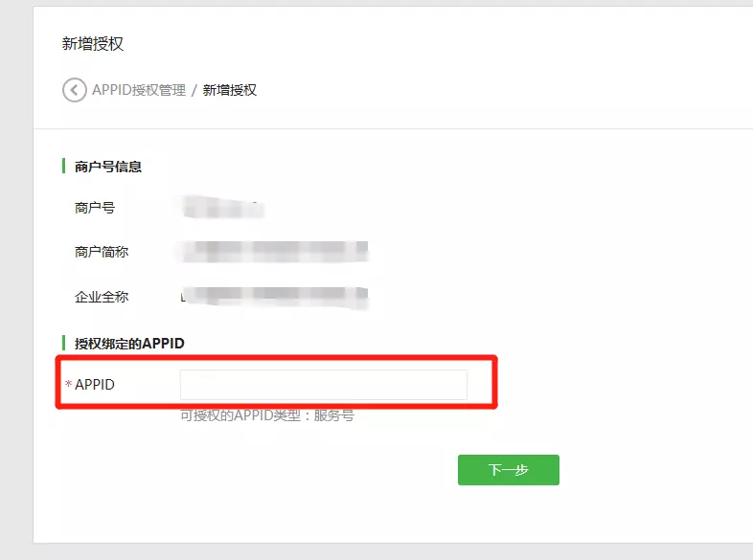Click the slash separator in the breadcrumb
Viewport: 753px width, 560px height.
click(194, 90)
